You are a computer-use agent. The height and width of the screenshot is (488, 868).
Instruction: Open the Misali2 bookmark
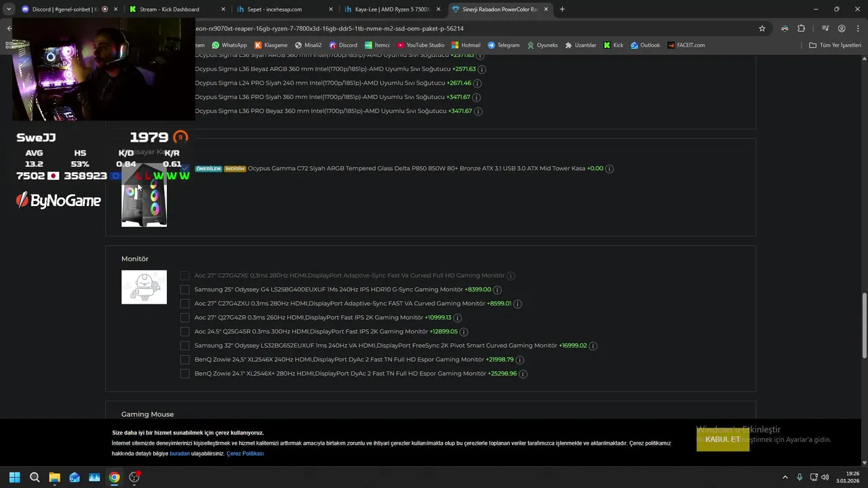308,45
